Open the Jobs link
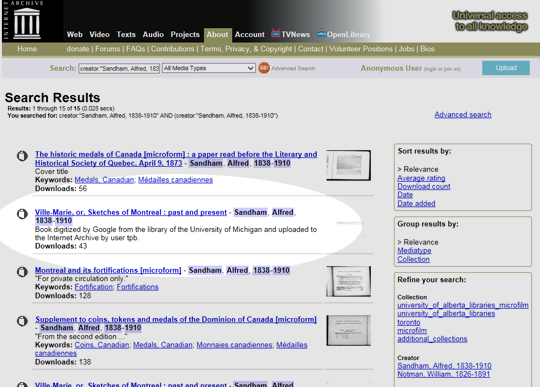Image resolution: width=540 pixels, height=387 pixels. coord(406,49)
